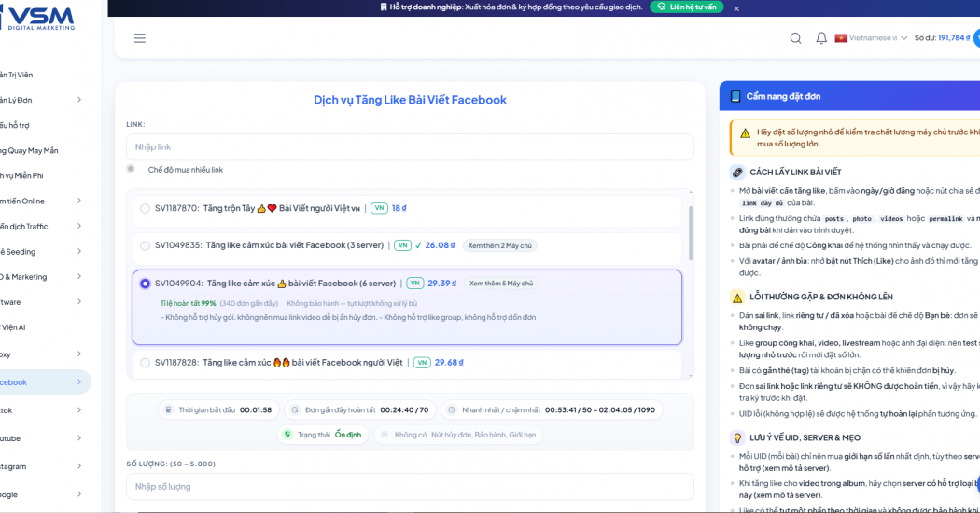Click lightbulb icon beside LƯU Ý VỀ UID
Image resolution: width=980 pixels, height=513 pixels.
click(x=737, y=438)
